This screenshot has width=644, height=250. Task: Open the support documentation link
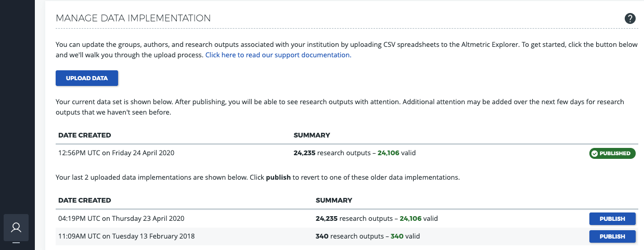tap(277, 55)
